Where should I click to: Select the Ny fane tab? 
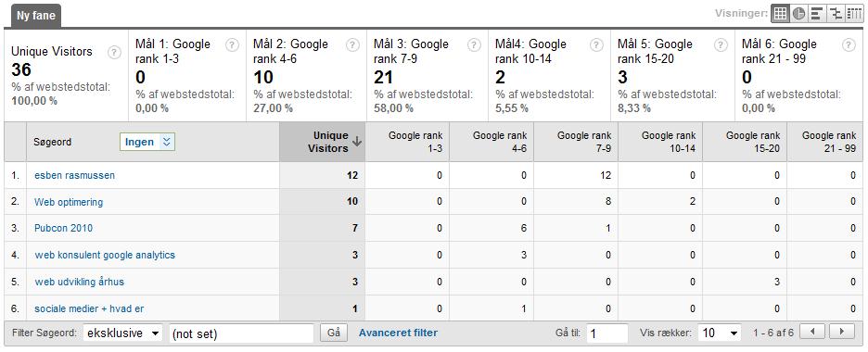click(x=35, y=16)
